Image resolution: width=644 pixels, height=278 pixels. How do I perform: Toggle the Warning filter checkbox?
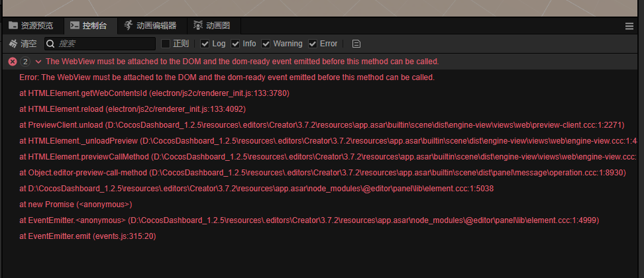click(x=266, y=44)
